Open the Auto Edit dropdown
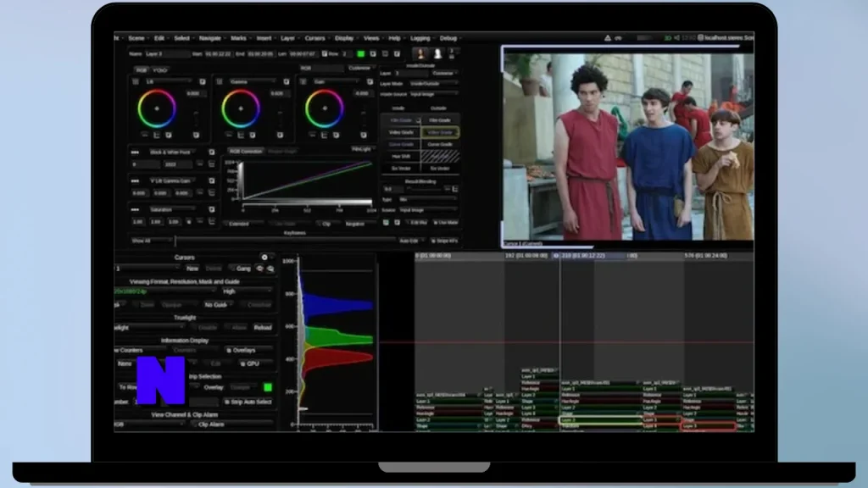Screen dimensions: 868x488 point(411,241)
